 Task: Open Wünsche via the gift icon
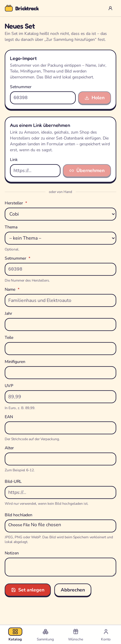point(76,631)
